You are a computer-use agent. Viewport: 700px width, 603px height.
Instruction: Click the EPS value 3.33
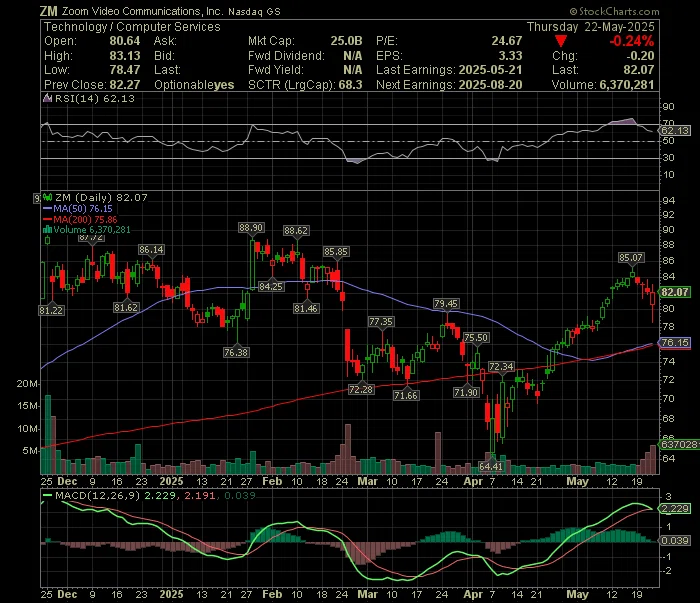coord(510,56)
